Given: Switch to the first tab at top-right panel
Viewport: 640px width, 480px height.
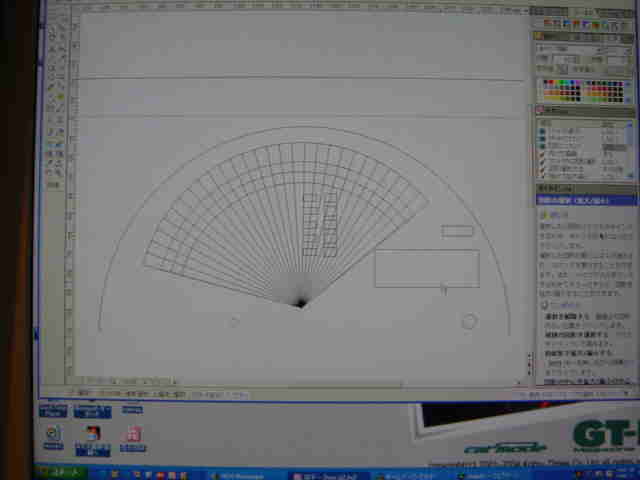Looking at the screenshot, I should [x=546, y=11].
